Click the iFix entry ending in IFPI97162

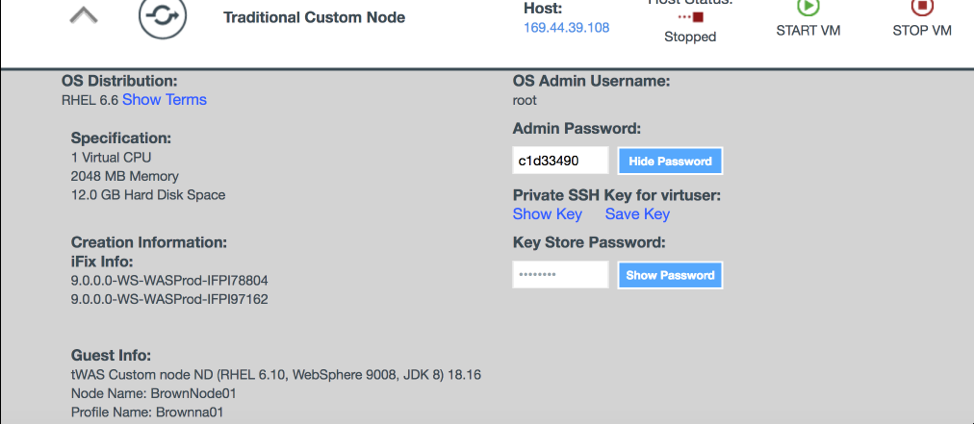169,298
